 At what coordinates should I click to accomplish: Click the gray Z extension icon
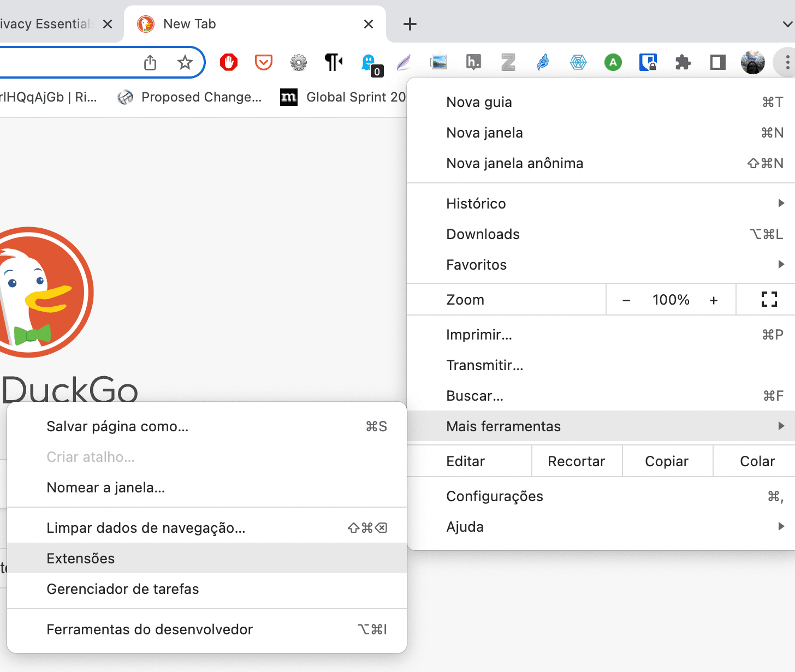(508, 62)
